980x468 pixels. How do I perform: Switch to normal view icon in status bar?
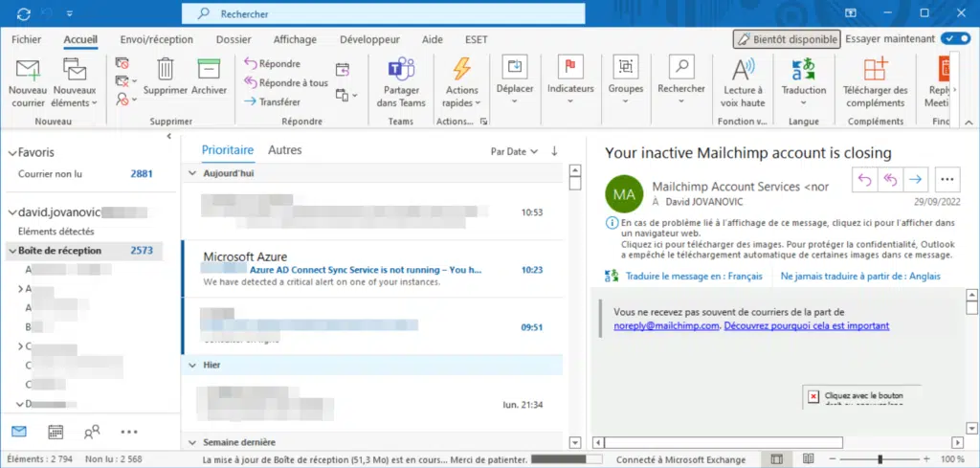pyautogui.click(x=777, y=459)
